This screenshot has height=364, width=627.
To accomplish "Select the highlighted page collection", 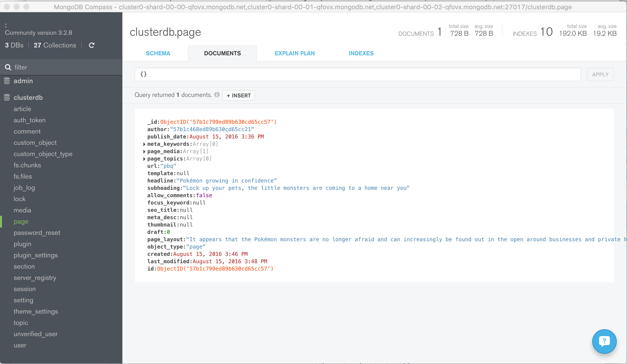I will pos(21,222).
